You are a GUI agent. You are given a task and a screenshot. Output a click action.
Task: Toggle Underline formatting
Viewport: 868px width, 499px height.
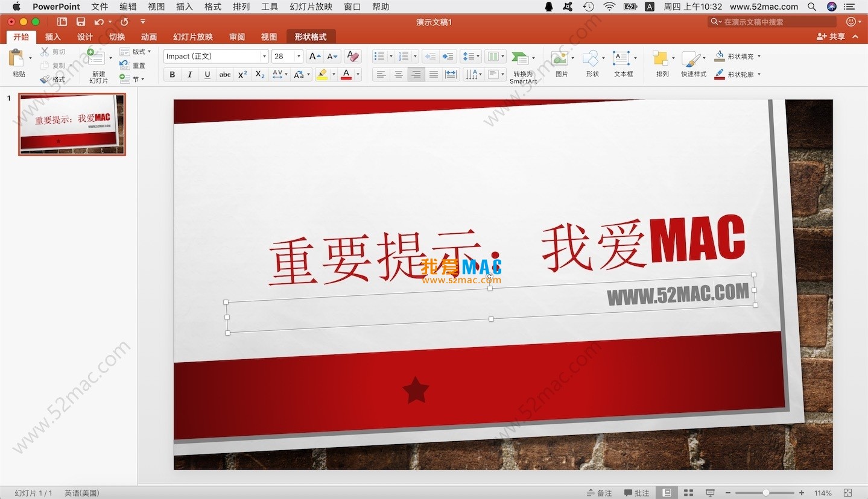pyautogui.click(x=207, y=75)
